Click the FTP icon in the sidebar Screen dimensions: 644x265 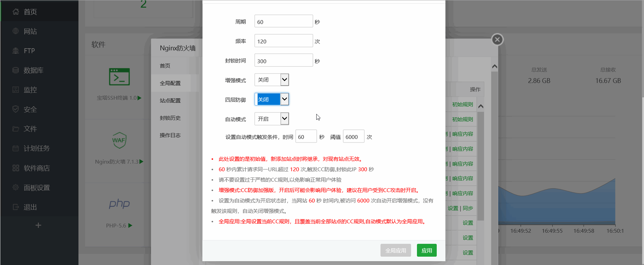pyautogui.click(x=16, y=51)
